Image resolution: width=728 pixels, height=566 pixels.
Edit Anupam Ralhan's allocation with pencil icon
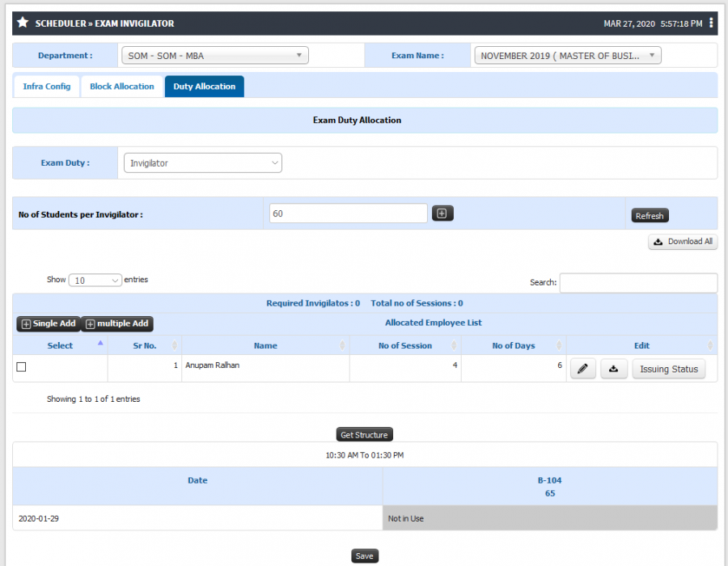tap(582, 369)
